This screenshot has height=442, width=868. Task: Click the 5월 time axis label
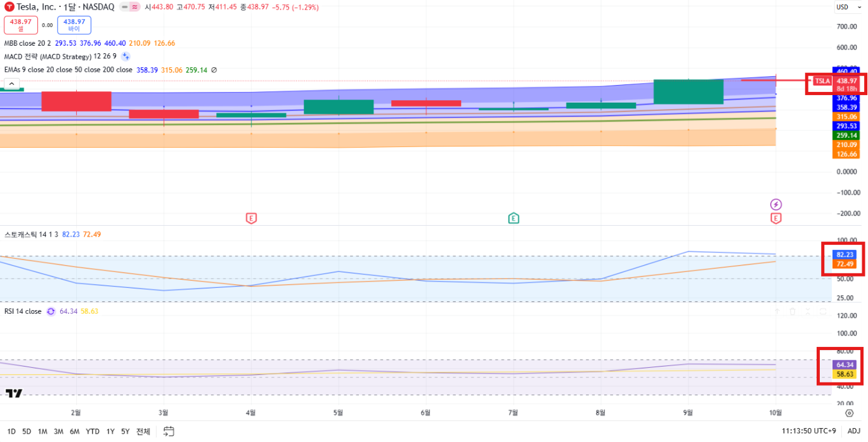[x=339, y=413]
